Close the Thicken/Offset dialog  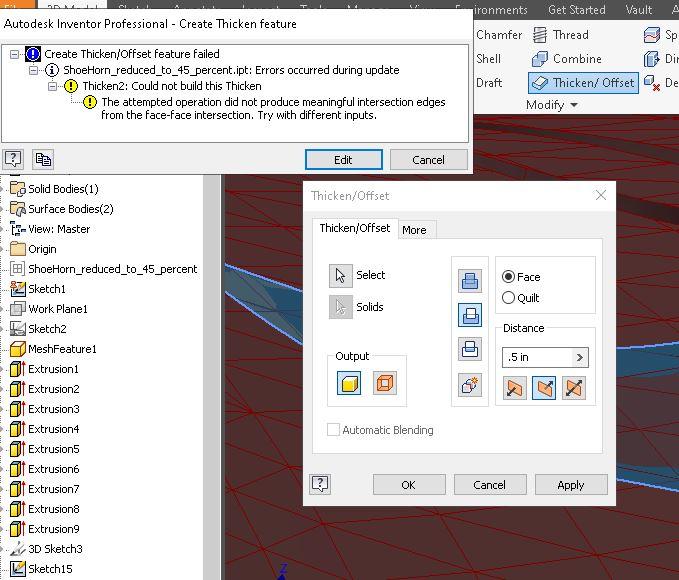pyautogui.click(x=601, y=195)
